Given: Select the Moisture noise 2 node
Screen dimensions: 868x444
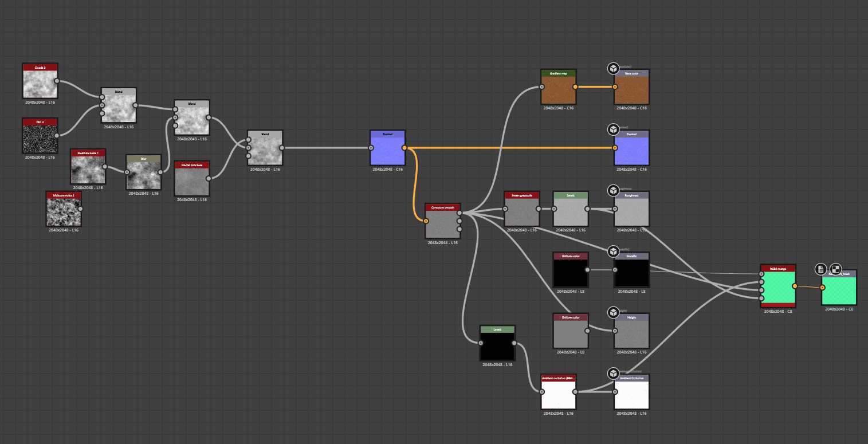Looking at the screenshot, I should click(x=64, y=209).
